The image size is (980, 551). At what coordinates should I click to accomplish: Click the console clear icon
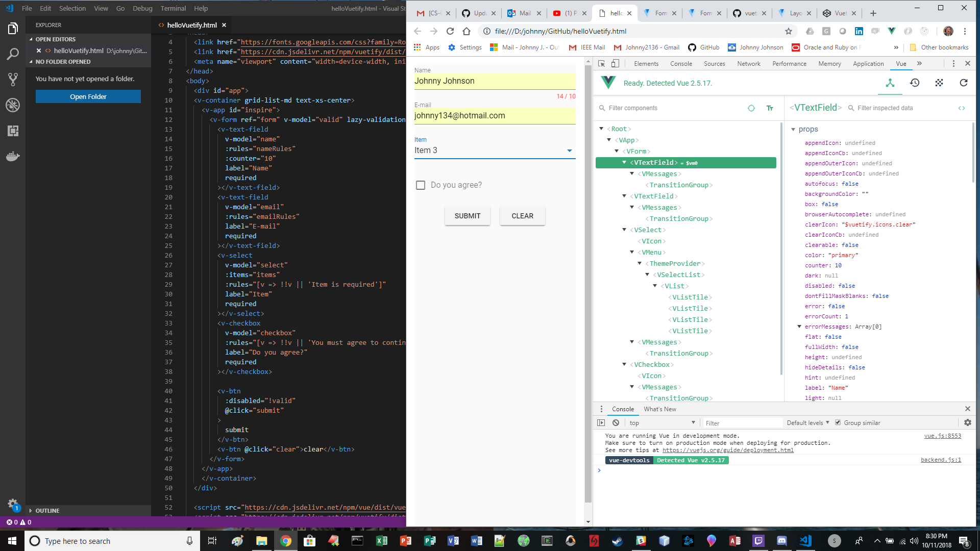[616, 423]
